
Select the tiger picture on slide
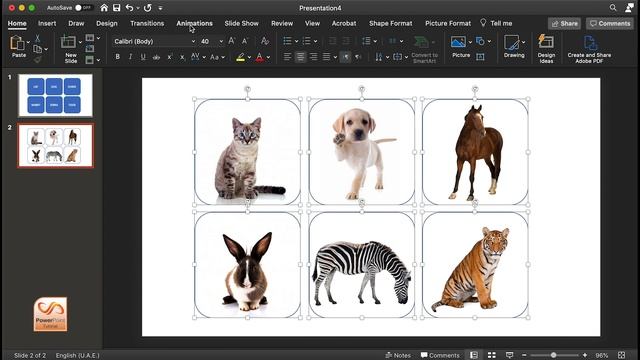coord(475,265)
